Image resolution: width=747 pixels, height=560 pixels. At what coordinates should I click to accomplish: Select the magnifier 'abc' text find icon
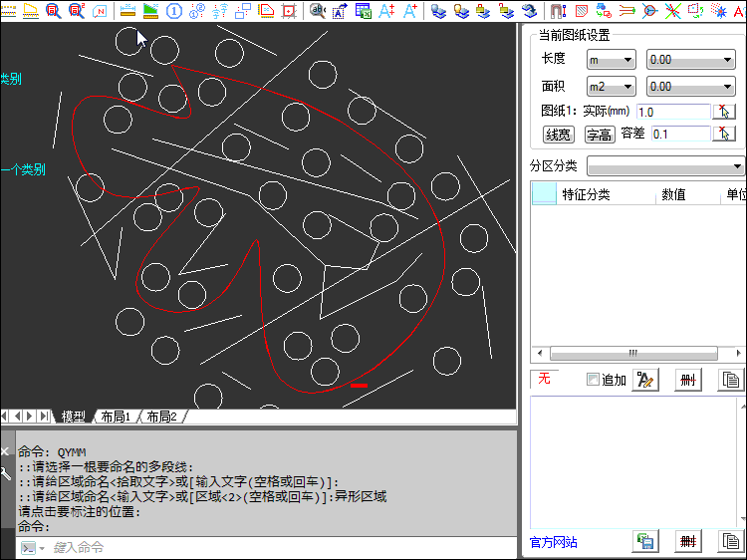[x=318, y=12]
